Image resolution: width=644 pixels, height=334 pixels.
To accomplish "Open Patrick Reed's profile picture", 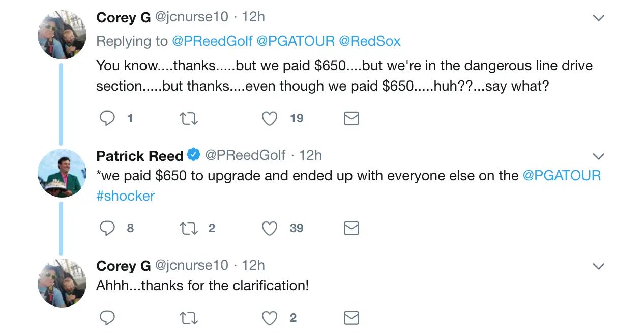I will [x=62, y=173].
